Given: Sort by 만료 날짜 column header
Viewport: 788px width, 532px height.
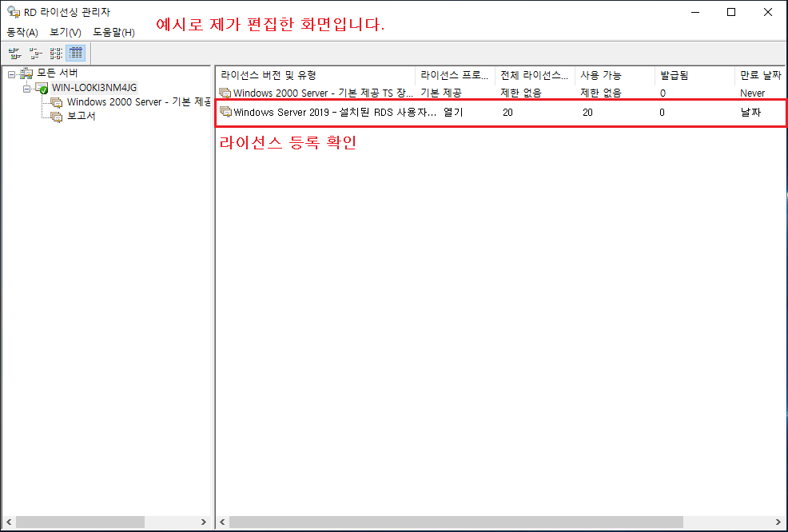Looking at the screenshot, I should [761, 75].
